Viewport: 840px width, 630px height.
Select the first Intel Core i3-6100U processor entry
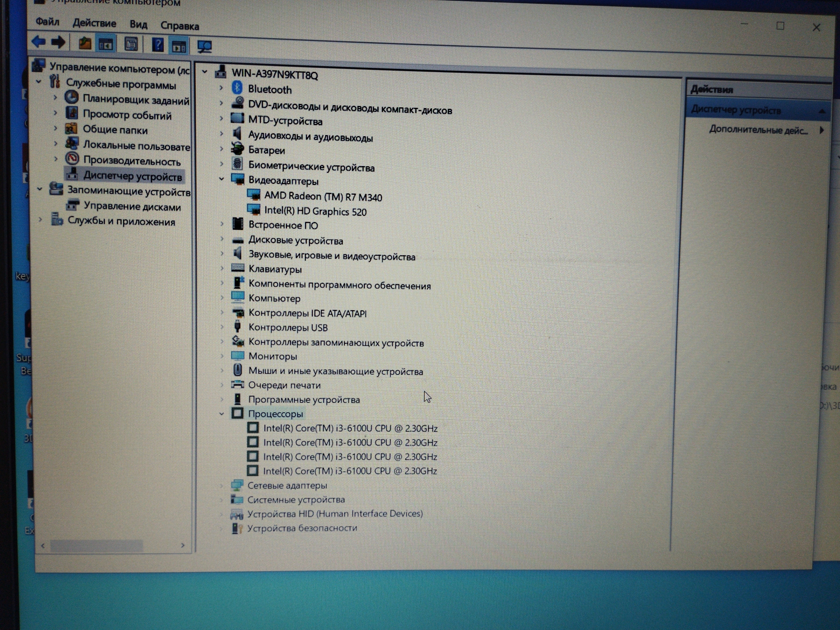(350, 428)
